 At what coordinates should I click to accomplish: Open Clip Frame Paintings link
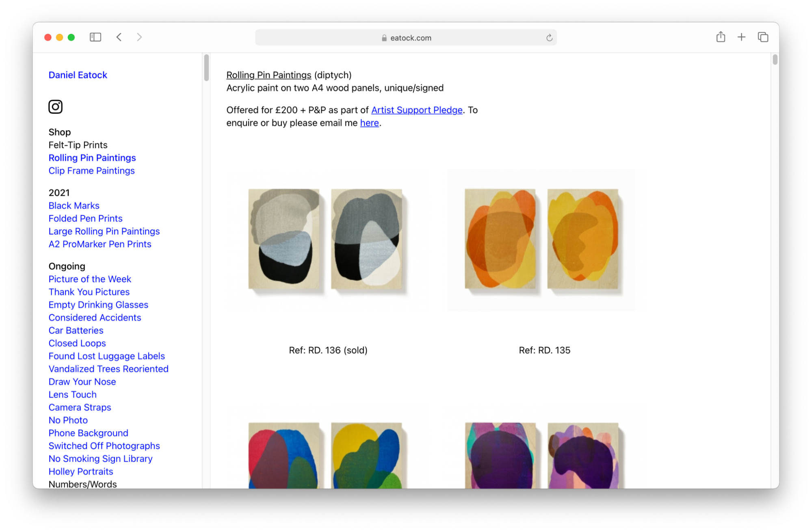(x=91, y=171)
